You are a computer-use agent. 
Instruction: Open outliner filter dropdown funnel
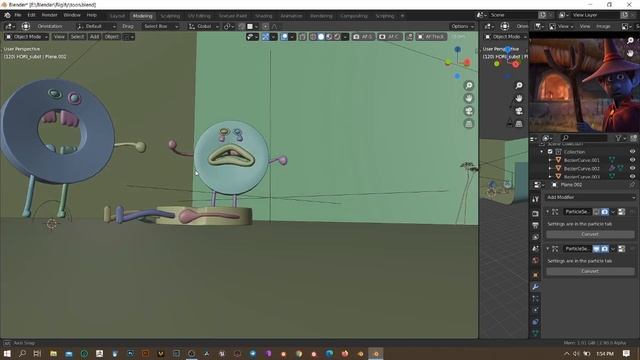click(x=620, y=138)
